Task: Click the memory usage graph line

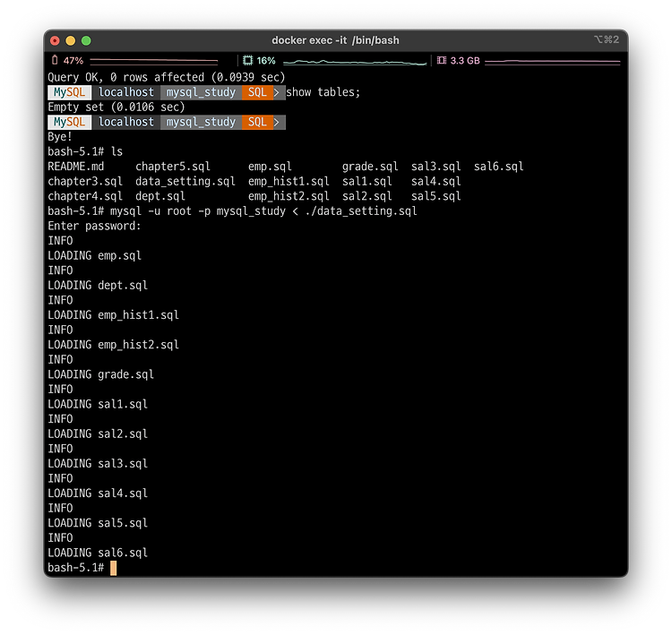Action: pyautogui.click(x=553, y=62)
